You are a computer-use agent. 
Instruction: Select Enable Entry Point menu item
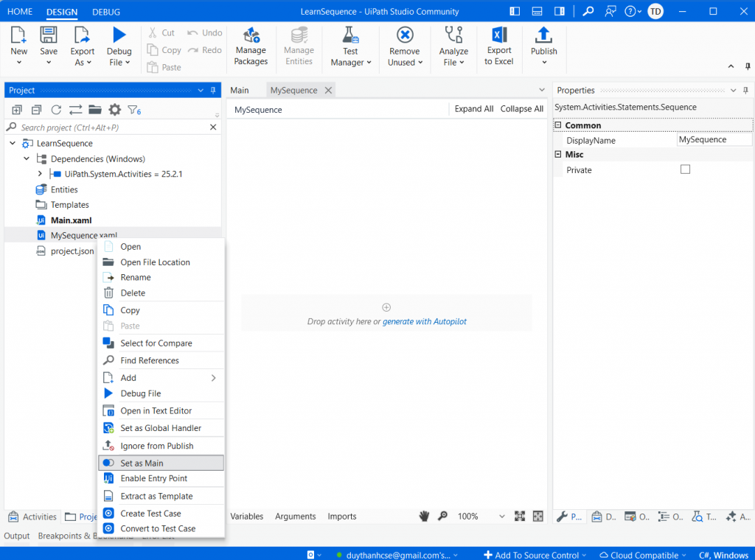[x=161, y=478]
